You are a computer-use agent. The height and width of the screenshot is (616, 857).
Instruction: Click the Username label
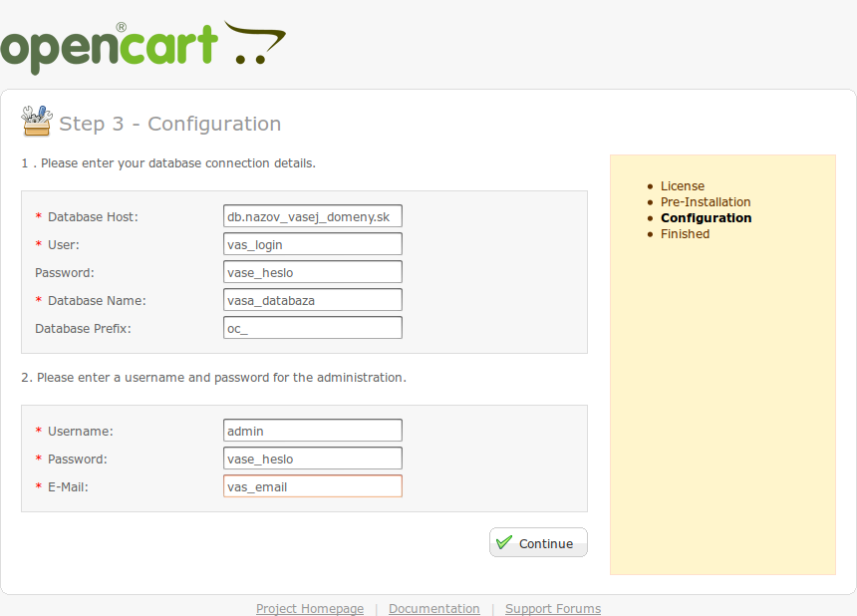[81, 432]
